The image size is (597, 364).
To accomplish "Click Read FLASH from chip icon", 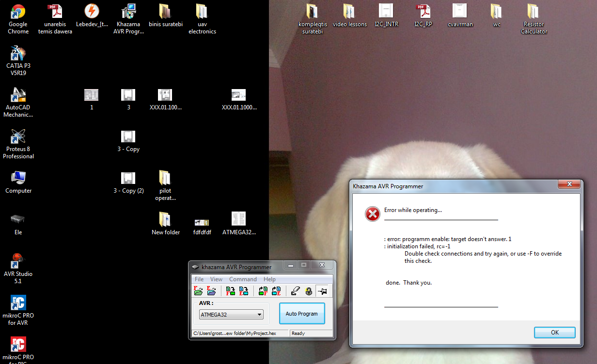I will pos(263,291).
